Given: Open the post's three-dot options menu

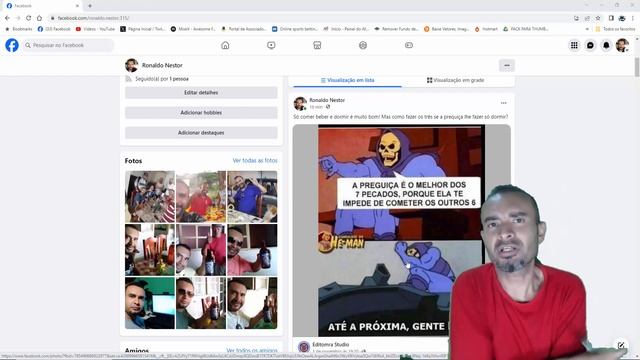Looking at the screenshot, I should click(x=504, y=103).
